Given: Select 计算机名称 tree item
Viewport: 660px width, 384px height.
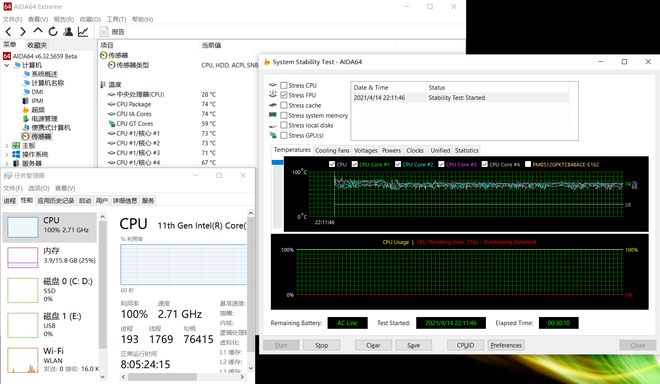Looking at the screenshot, I should click(x=47, y=83).
